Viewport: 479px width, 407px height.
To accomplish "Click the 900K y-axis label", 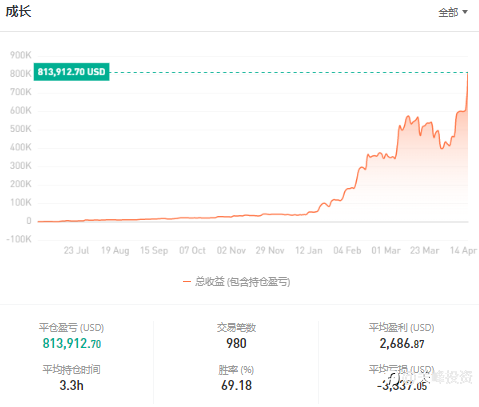I will tap(21, 55).
